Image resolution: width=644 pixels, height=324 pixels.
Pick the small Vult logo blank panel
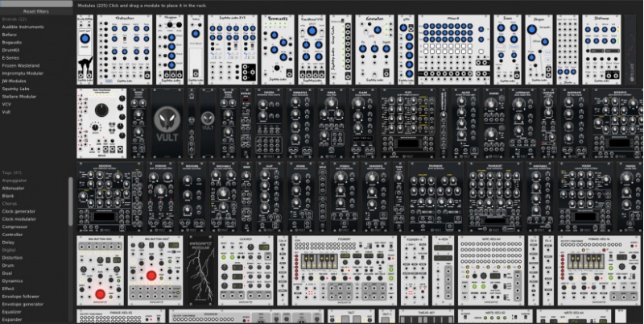tap(208, 123)
